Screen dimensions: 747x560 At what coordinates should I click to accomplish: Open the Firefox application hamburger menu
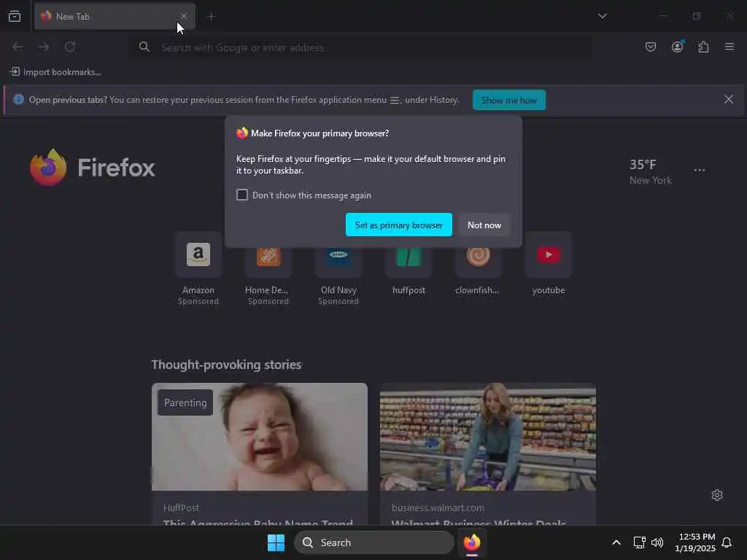pyautogui.click(x=729, y=47)
